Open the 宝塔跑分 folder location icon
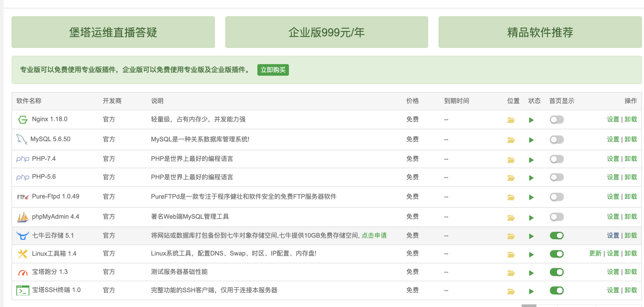 (x=511, y=273)
